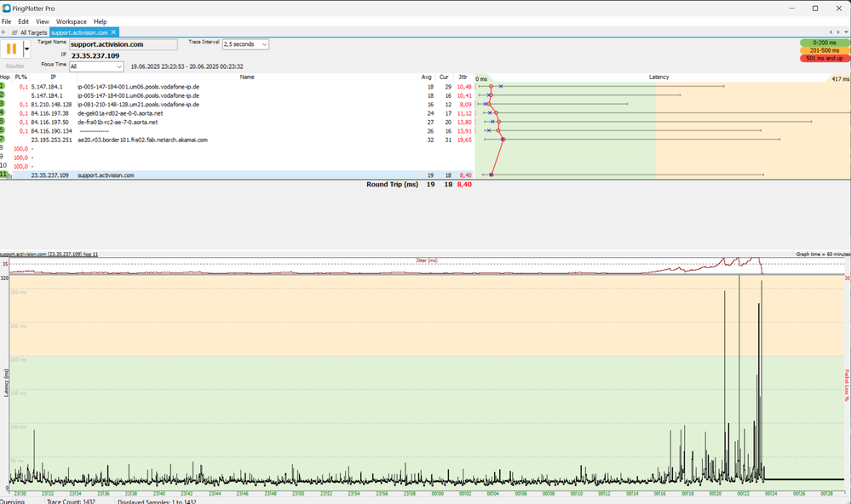Click the 0 ms latency scale label

click(x=481, y=78)
